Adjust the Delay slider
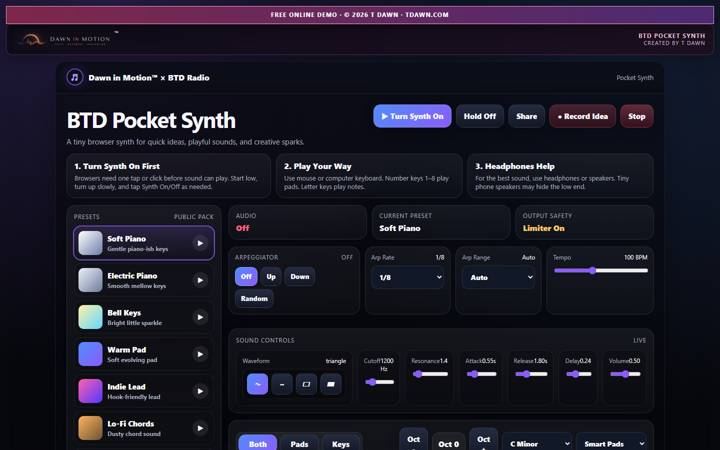Image resolution: width=720 pixels, height=450 pixels. click(578, 374)
